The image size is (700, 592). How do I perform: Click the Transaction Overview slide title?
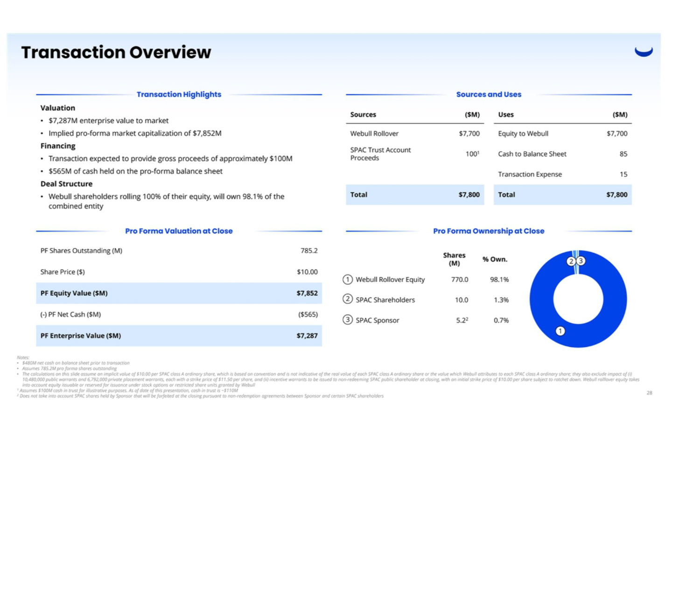pyautogui.click(x=116, y=52)
